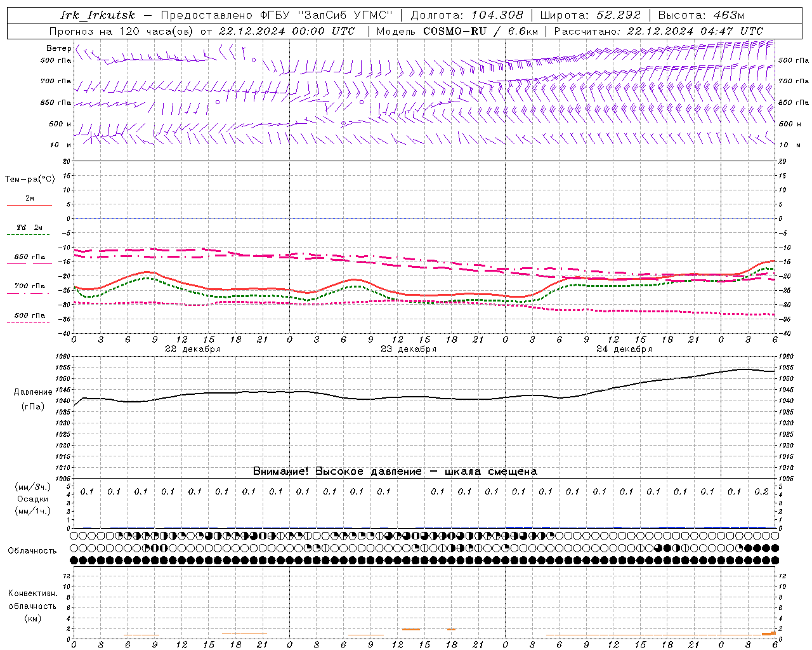Click the elevation text "Высота: 463м"
The height and width of the screenshot is (650, 812).
tap(702, 15)
